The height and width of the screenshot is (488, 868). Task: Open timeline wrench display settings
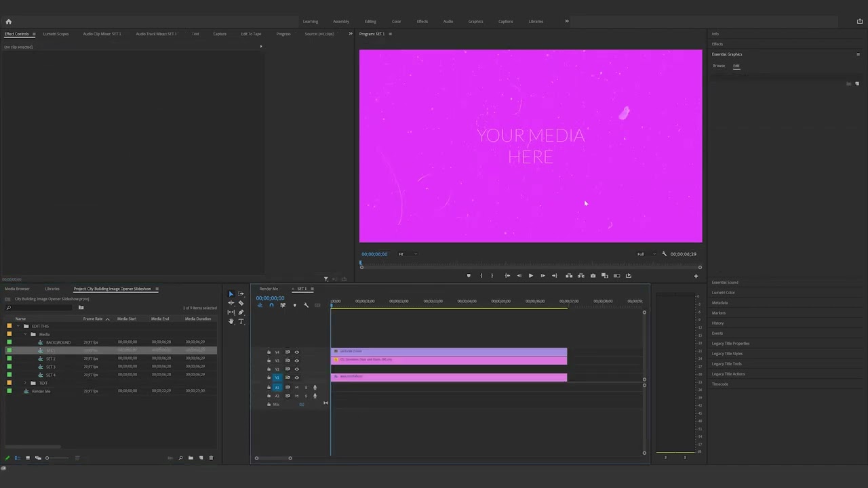(x=306, y=305)
